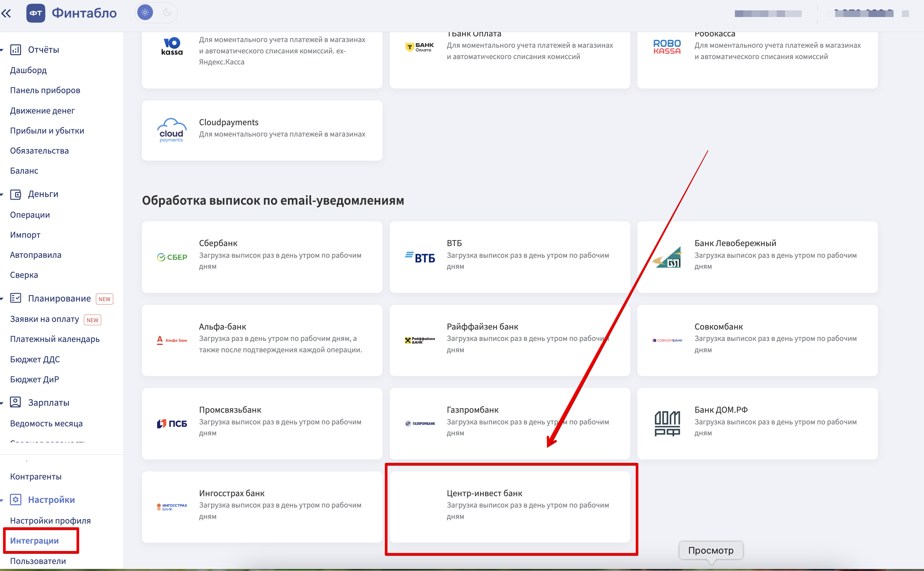This screenshot has height=571, width=924.
Task: Open Дашборд menu item
Action: point(28,70)
